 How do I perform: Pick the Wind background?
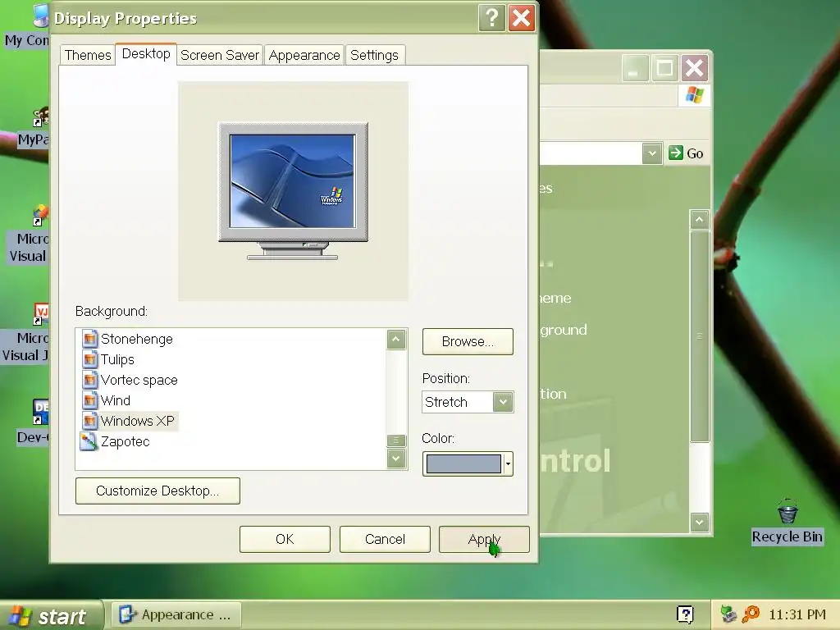coord(115,400)
